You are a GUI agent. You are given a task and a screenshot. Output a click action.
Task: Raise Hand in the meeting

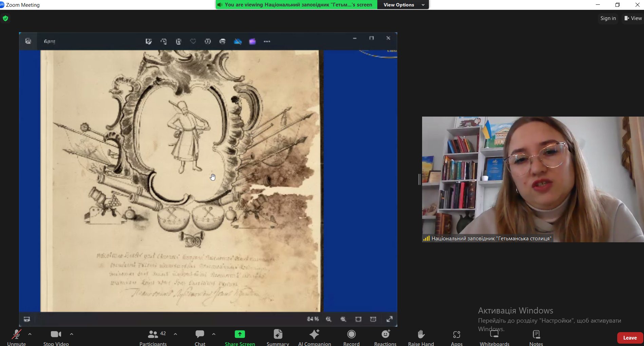(x=421, y=337)
